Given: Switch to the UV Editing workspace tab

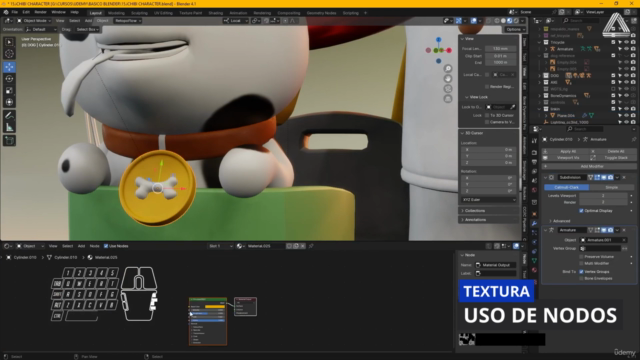Looking at the screenshot, I should (163, 13).
